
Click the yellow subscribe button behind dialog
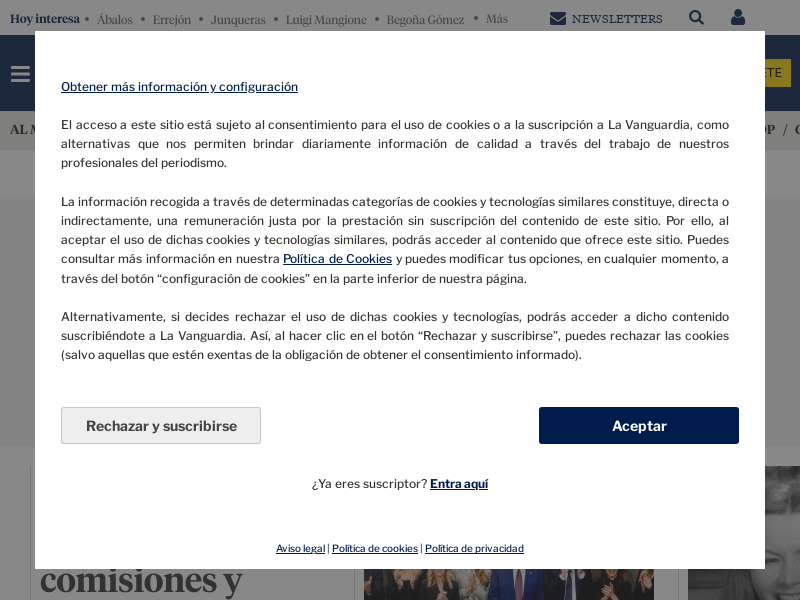coord(778,73)
